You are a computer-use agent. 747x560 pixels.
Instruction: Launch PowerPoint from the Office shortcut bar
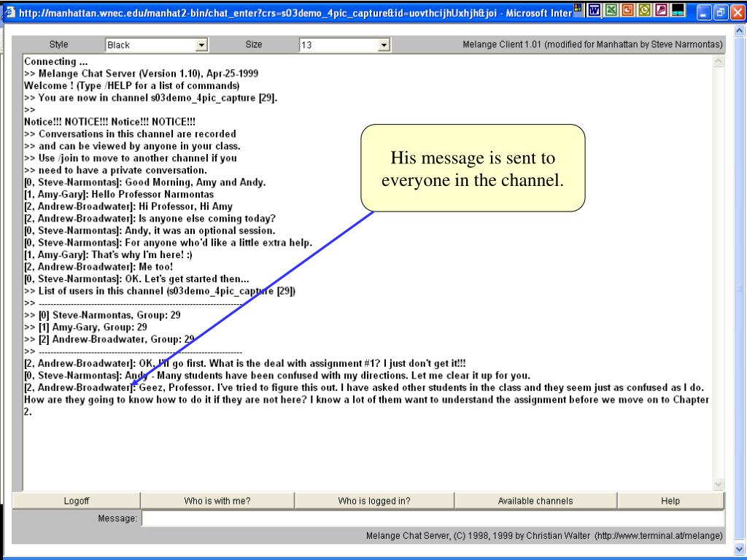(x=628, y=10)
